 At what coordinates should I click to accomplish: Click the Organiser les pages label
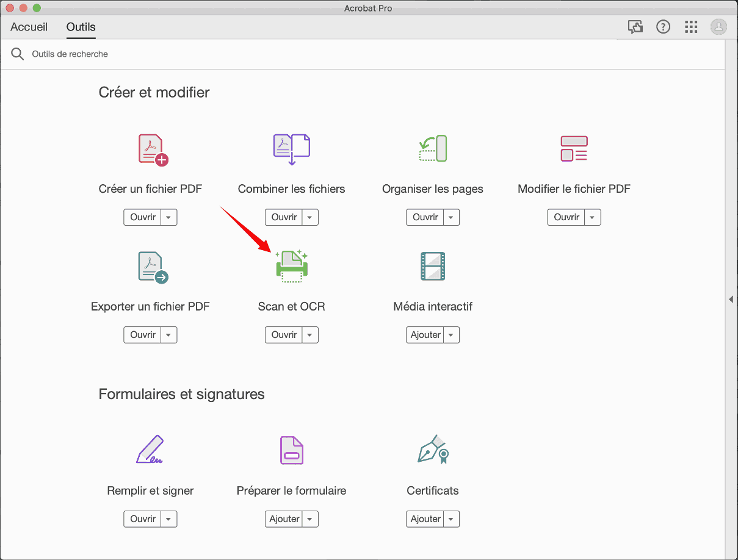pos(433,189)
